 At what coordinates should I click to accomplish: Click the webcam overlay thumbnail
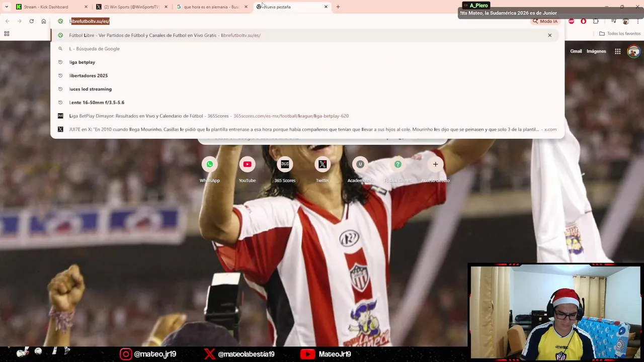click(x=555, y=312)
